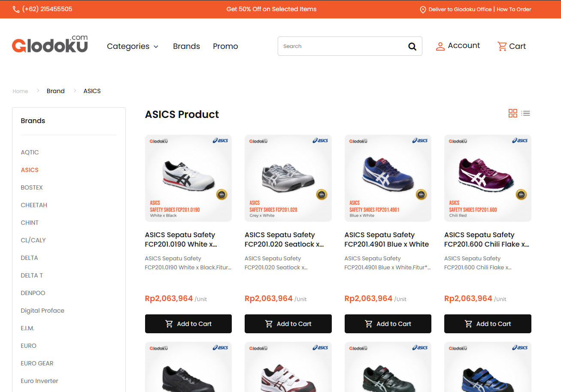Click Get 50% Off on Selected Items

[271, 9]
